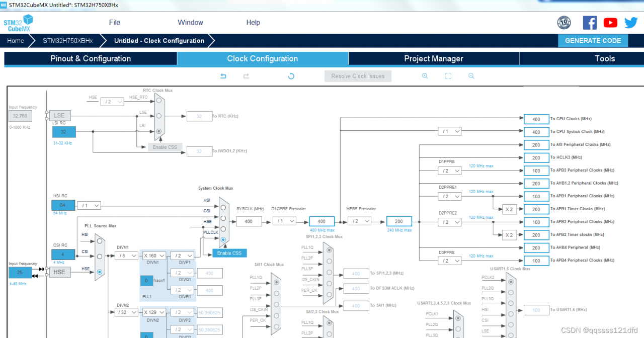
Task: Open the DIVM2 /32 dropdown
Action: pos(126,312)
